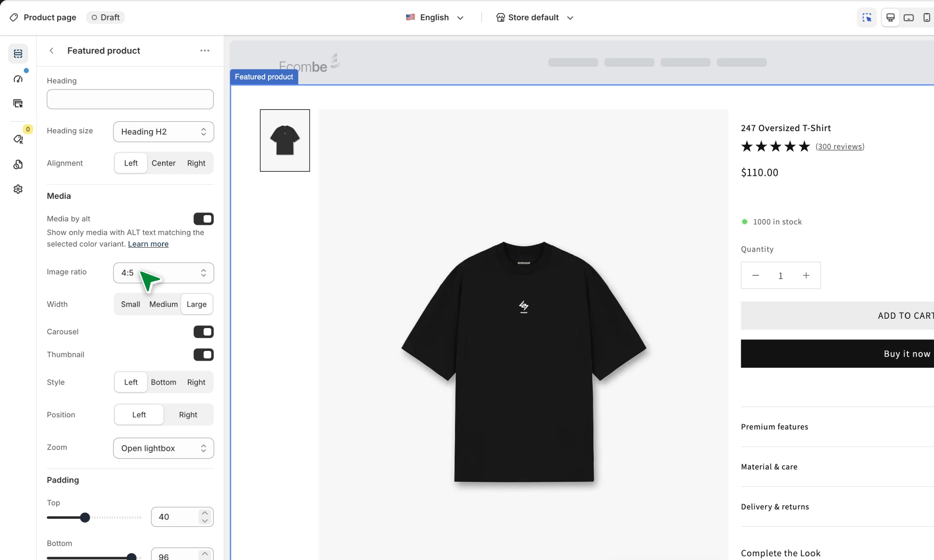Activate the inspector selection tool icon
The image size is (934, 560).
[x=867, y=17]
